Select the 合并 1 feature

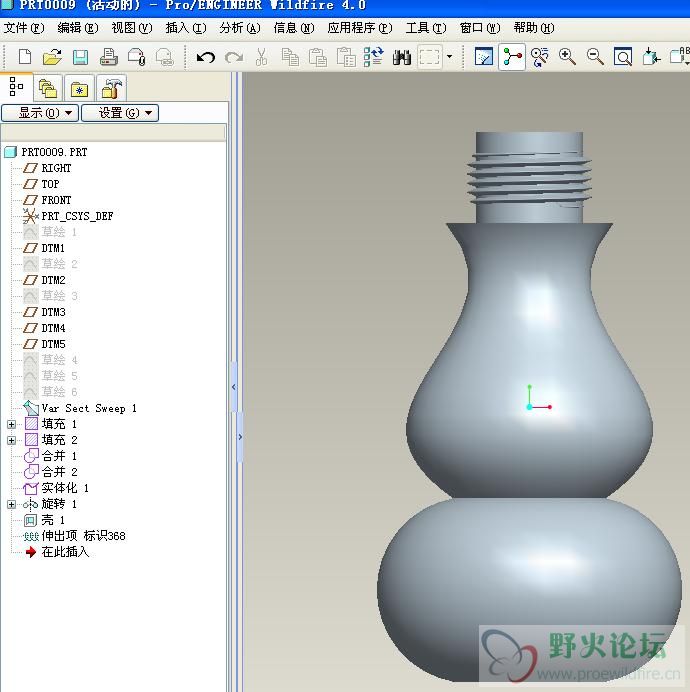click(x=59, y=456)
